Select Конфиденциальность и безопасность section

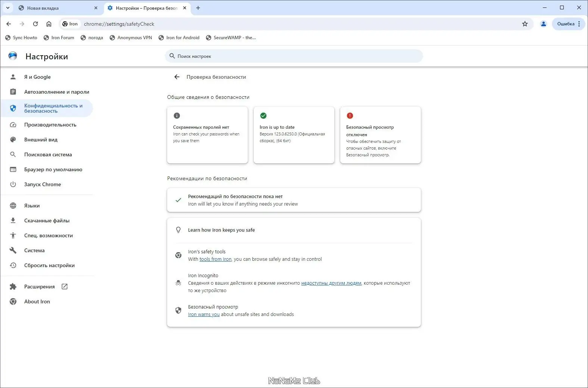47,108
